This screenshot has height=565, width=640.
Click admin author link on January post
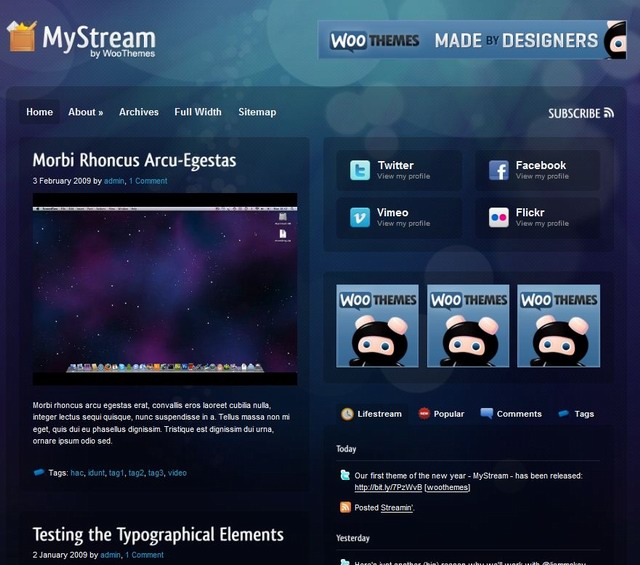pos(110,555)
